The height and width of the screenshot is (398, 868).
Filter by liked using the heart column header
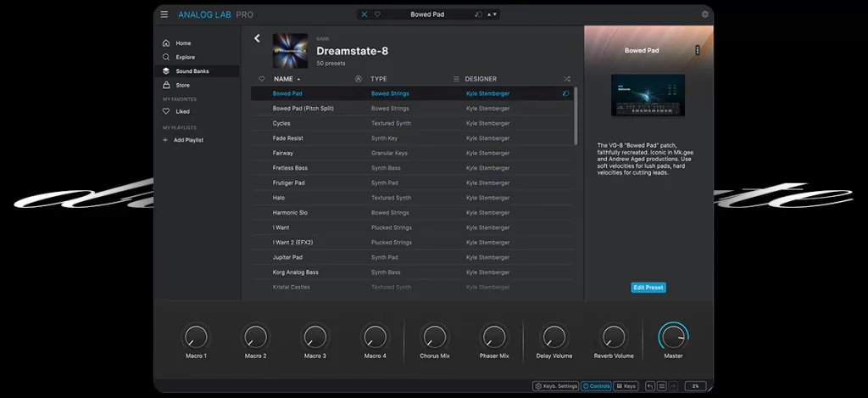pyautogui.click(x=262, y=79)
